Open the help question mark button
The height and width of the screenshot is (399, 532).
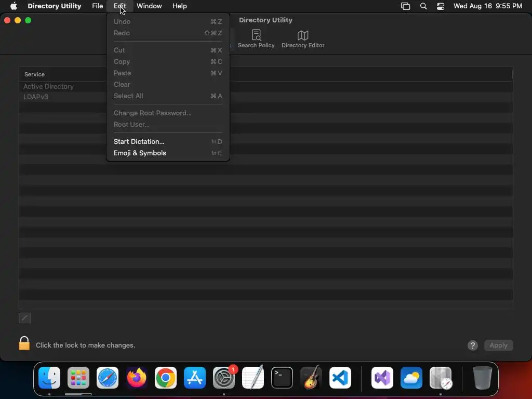pyautogui.click(x=473, y=345)
